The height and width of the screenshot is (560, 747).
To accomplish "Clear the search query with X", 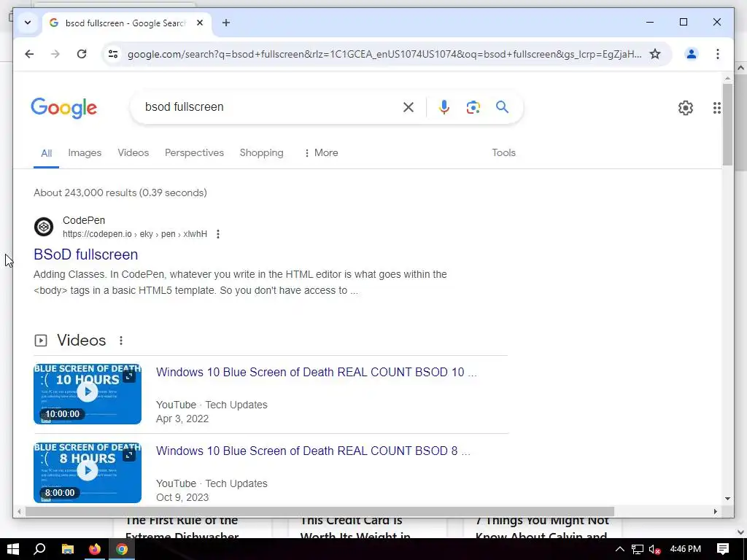I will pyautogui.click(x=409, y=107).
